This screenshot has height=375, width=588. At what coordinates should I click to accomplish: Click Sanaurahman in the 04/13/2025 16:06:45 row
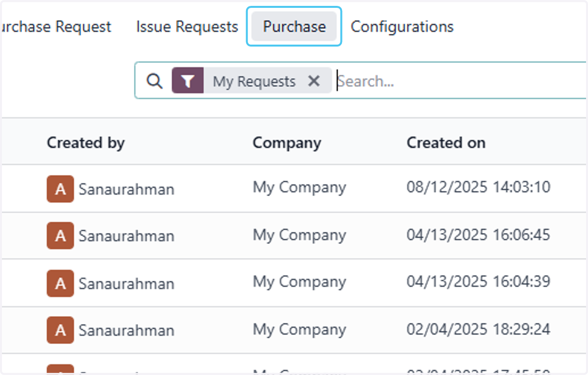click(126, 236)
